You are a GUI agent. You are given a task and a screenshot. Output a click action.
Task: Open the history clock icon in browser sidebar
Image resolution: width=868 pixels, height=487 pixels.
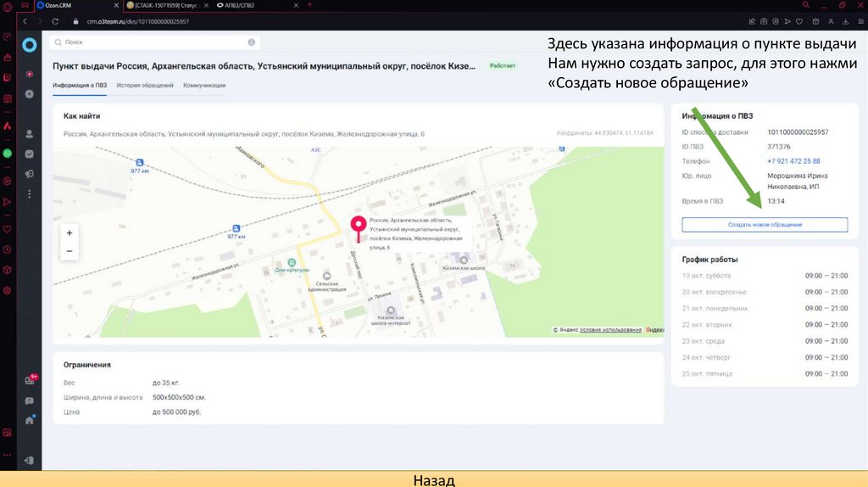[7, 250]
